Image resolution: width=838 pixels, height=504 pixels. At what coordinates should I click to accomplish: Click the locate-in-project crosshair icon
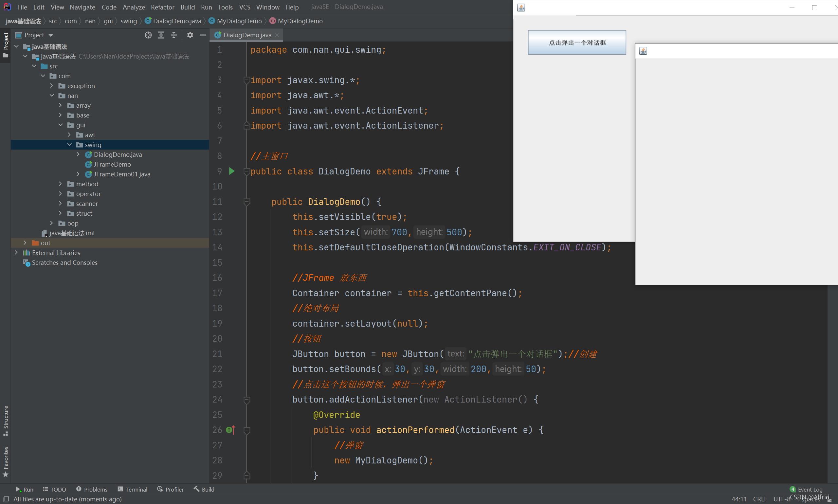coord(148,35)
